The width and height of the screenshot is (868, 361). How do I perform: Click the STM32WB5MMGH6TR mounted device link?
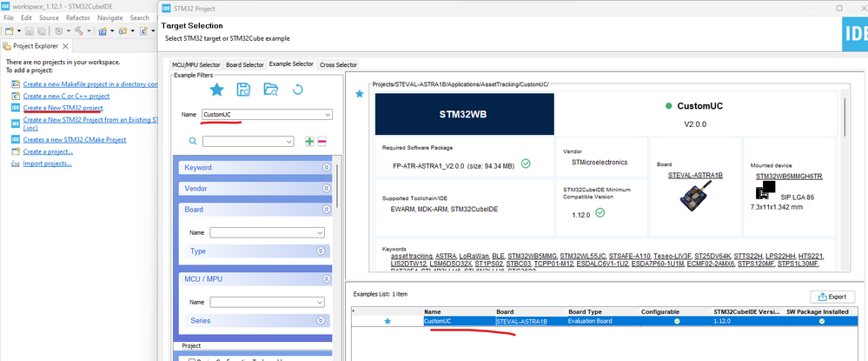coord(789,177)
